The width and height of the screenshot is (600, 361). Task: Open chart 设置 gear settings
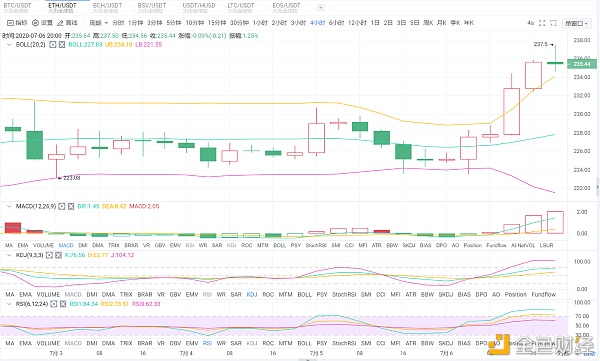coord(35,23)
